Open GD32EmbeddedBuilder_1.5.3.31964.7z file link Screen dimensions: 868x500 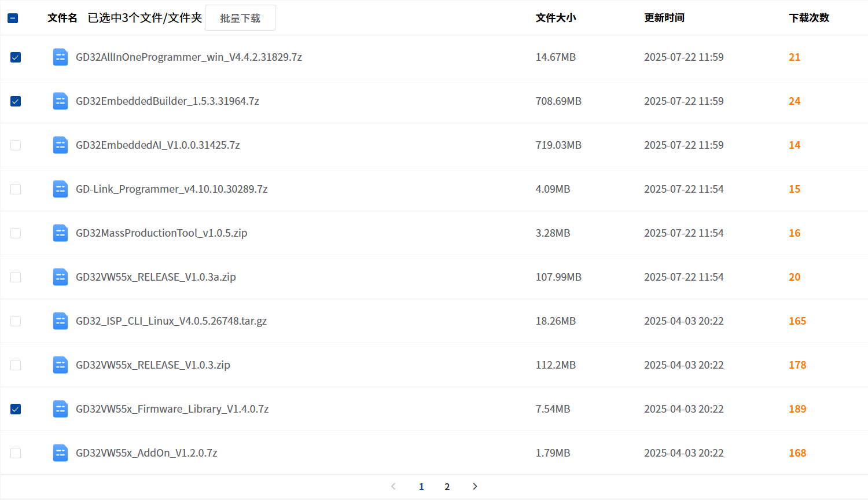click(x=167, y=101)
